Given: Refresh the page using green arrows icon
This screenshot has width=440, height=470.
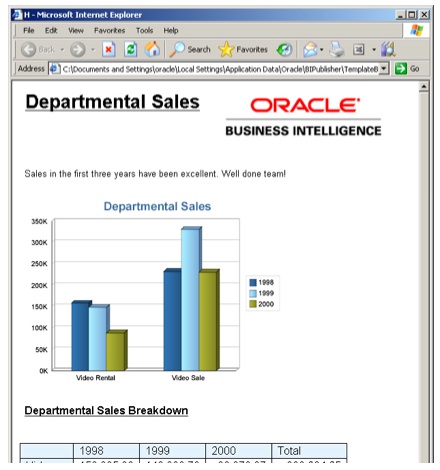Looking at the screenshot, I should click(130, 50).
